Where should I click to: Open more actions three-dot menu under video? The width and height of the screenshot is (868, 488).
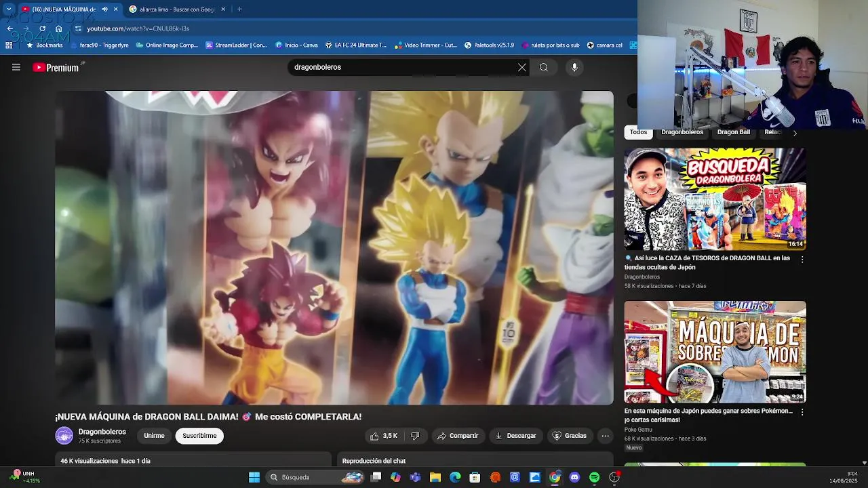pos(606,436)
